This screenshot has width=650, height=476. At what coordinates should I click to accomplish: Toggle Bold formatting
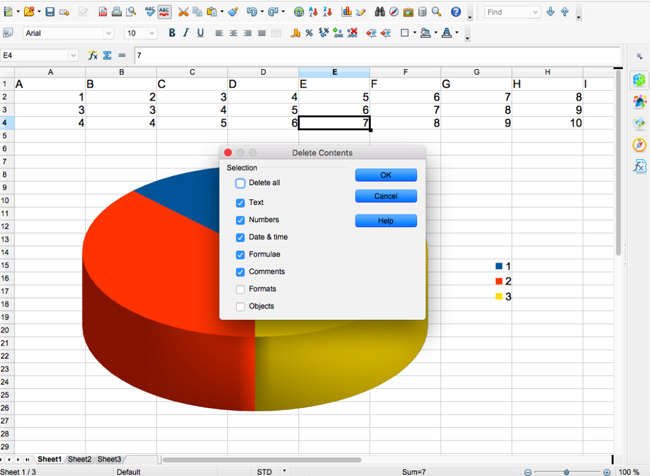[x=171, y=33]
